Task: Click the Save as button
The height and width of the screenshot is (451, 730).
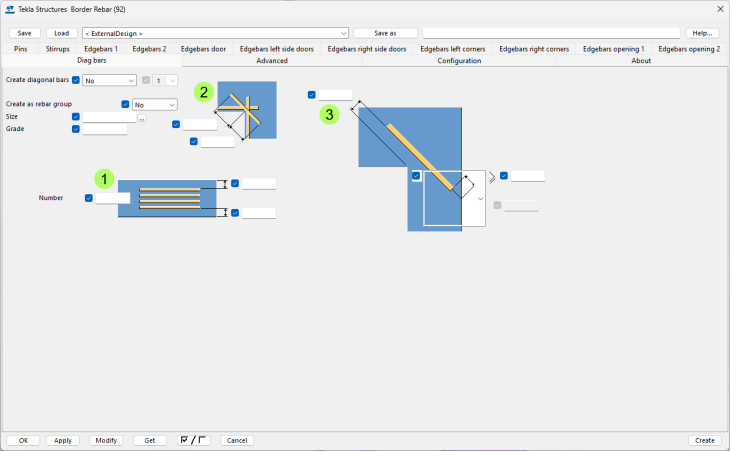Action: pyautogui.click(x=385, y=33)
